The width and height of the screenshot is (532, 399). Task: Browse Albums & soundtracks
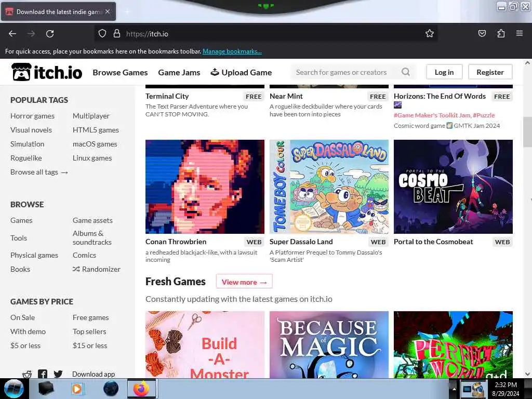tap(92, 237)
